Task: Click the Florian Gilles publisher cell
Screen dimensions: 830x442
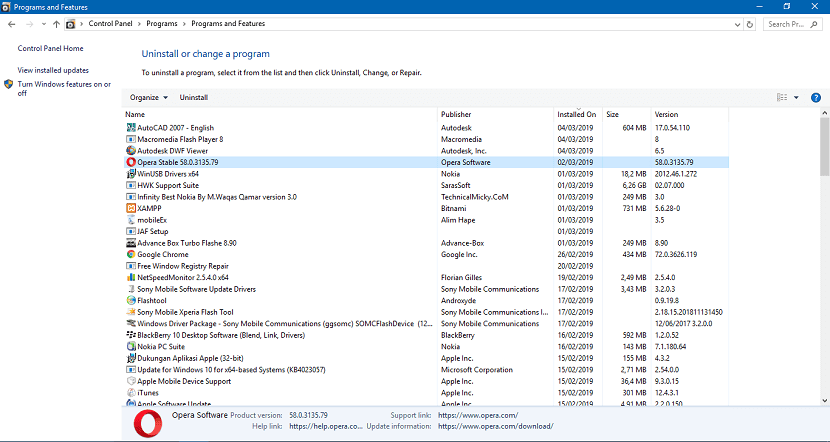Action: (x=462, y=277)
